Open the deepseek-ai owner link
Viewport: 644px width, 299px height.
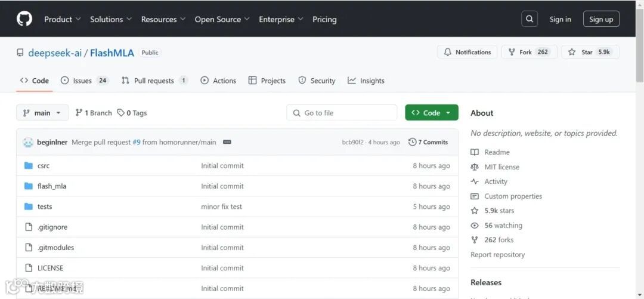55,53
